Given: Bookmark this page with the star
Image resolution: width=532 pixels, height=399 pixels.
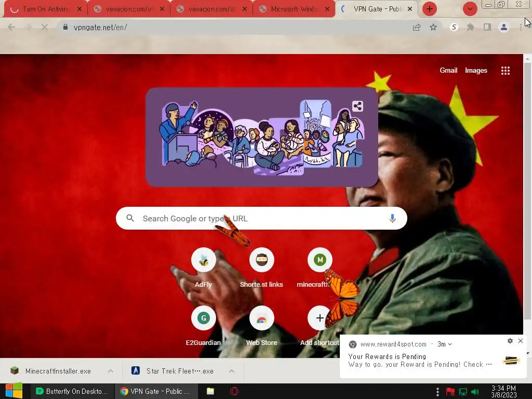Looking at the screenshot, I should tap(433, 28).
